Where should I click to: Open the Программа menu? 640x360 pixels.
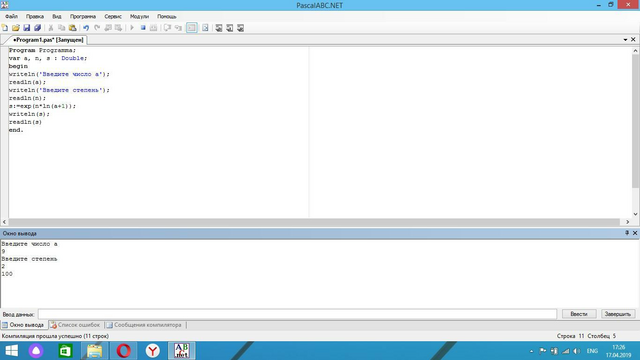click(x=83, y=16)
